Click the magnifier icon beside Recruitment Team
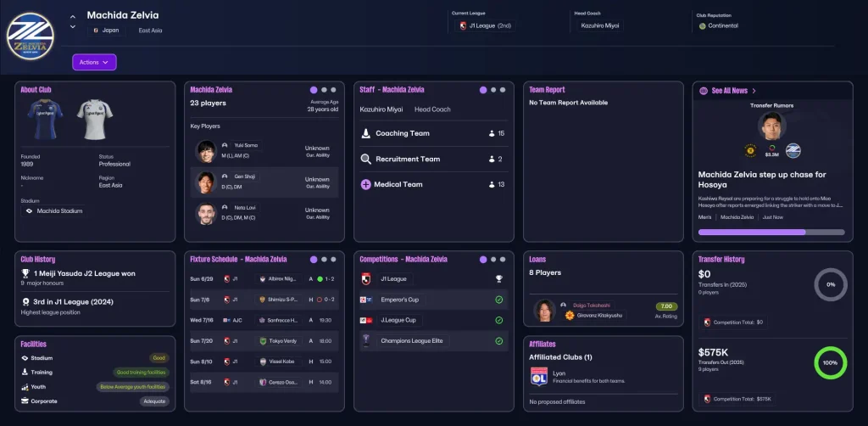The width and height of the screenshot is (868, 426). point(365,159)
